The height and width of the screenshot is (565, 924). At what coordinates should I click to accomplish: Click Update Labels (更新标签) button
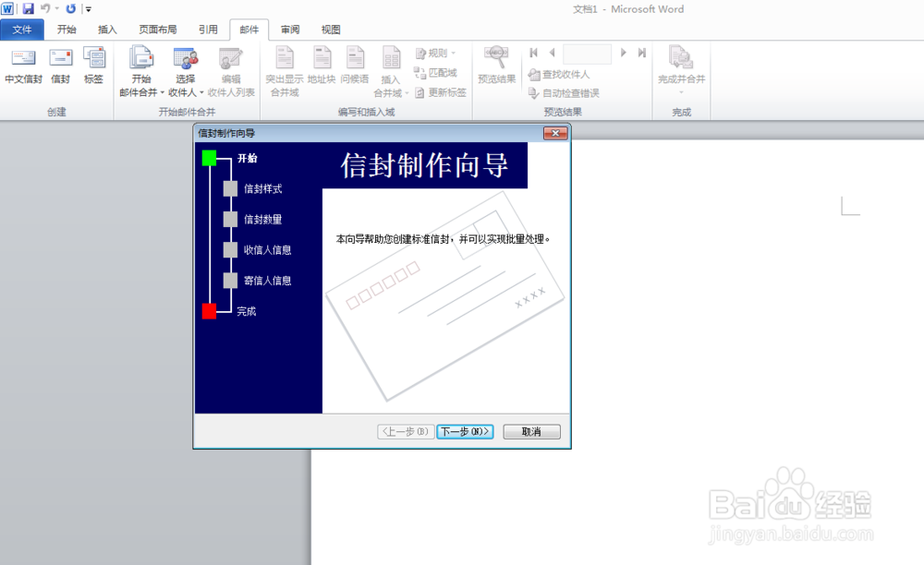coord(440,92)
